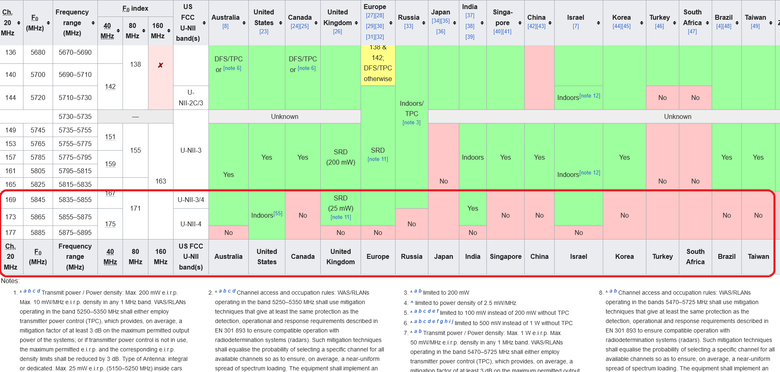The width and height of the screenshot is (780, 372).
Task: Follow [note 6] link in Australia DFS/TPC cell
Action: [232, 68]
